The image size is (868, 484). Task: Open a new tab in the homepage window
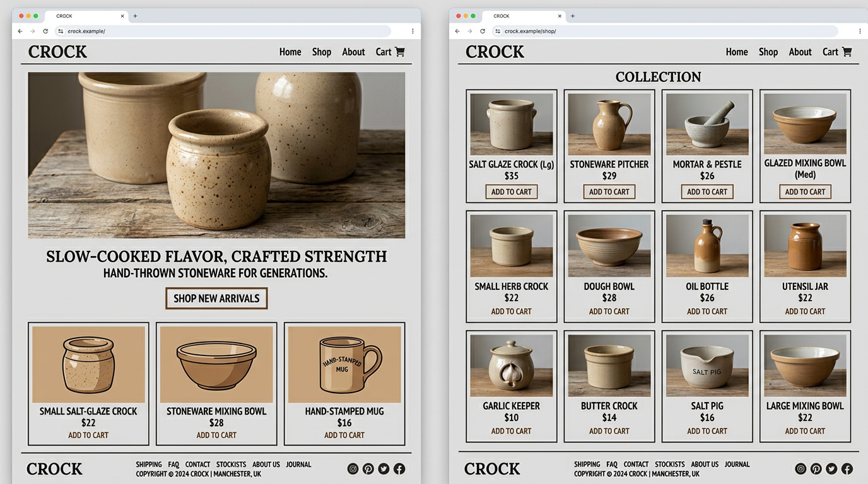pyautogui.click(x=135, y=16)
